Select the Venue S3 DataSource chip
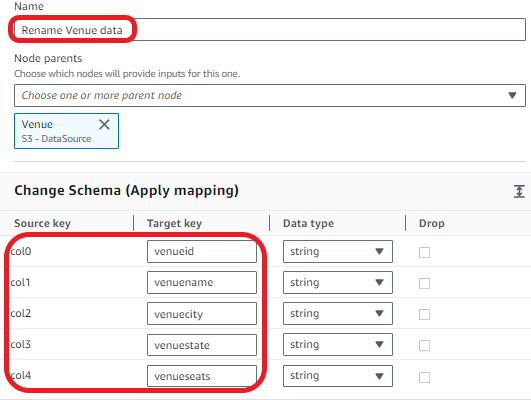Image resolution: width=531 pixels, height=400 pixels. point(57,131)
